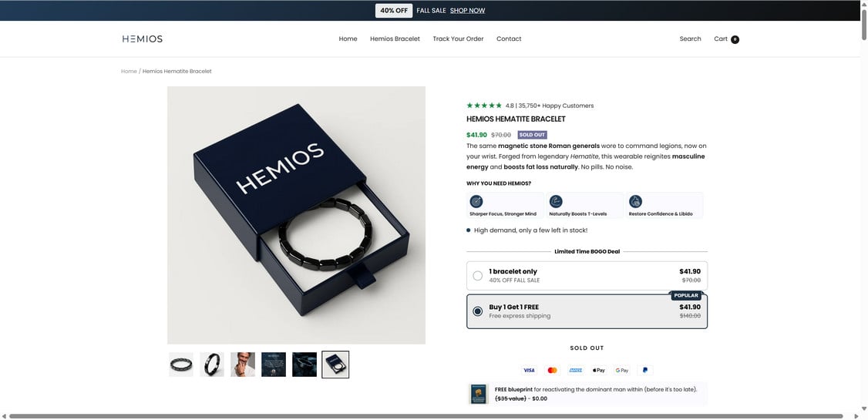Click the HEMIOS logo in header

tap(143, 39)
